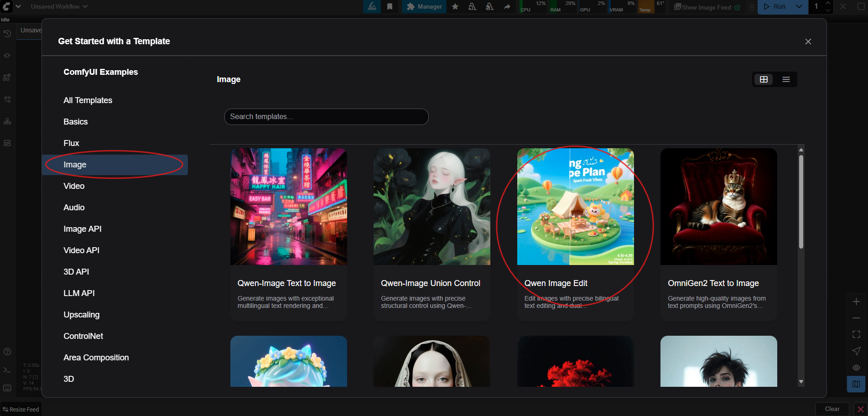The height and width of the screenshot is (416, 868).
Task: Run the workflow
Action: 775,6
